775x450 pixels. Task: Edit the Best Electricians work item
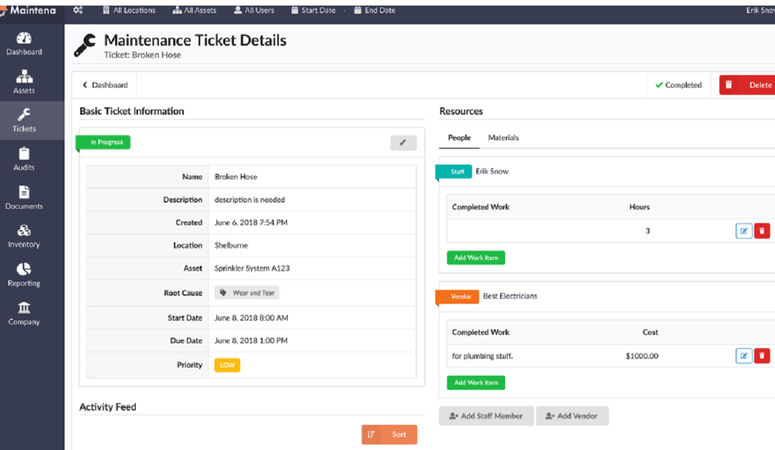coord(744,355)
